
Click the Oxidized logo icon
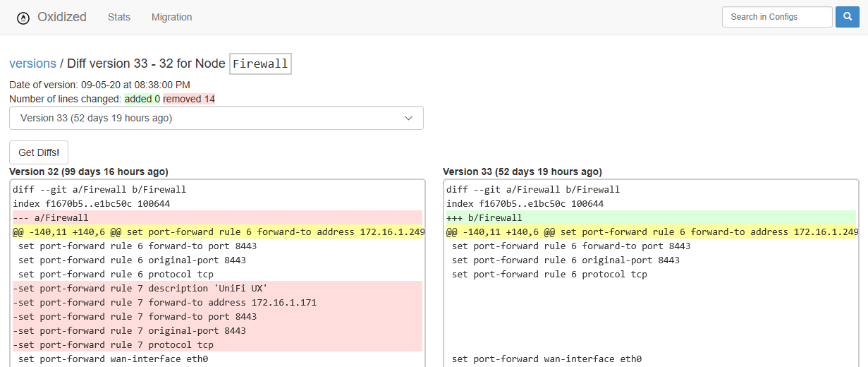(x=23, y=18)
